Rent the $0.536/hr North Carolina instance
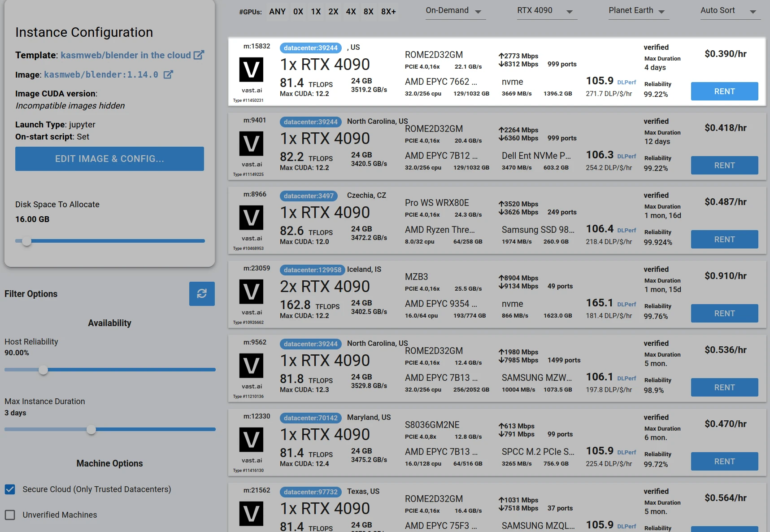Screen dimensions: 770x532 point(724,388)
